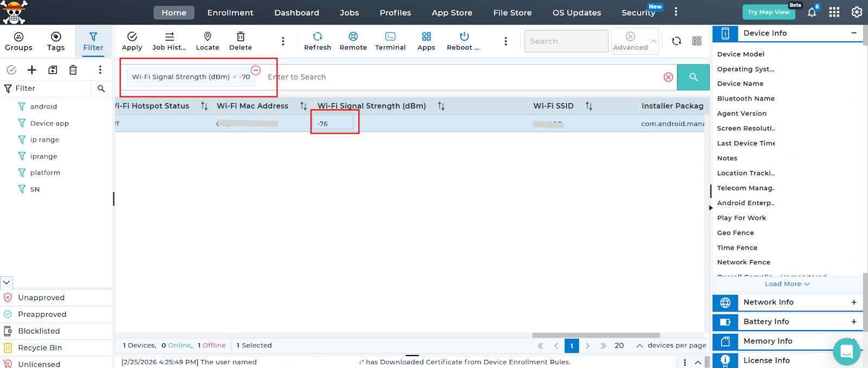Screen dimensions: 868x368
Task: Open the Remote control tool
Action: click(x=353, y=36)
